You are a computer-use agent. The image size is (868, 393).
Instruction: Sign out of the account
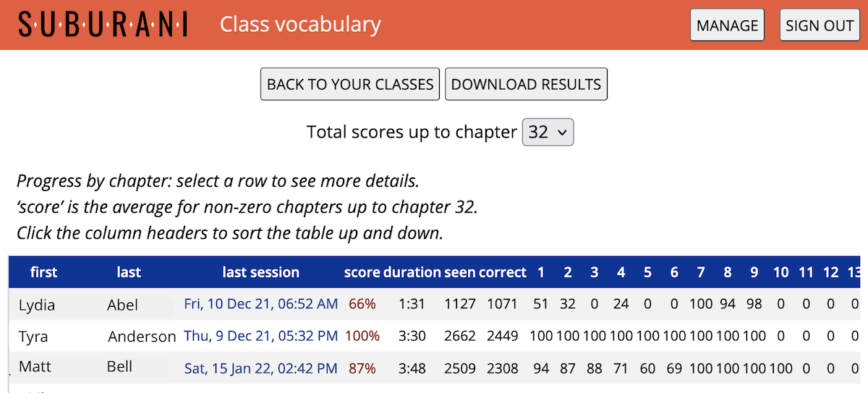click(x=820, y=25)
